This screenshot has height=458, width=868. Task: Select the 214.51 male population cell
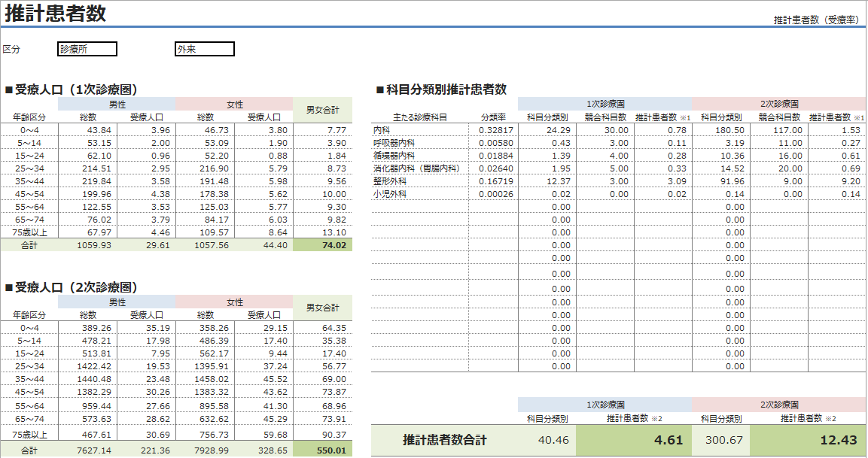tap(87, 168)
